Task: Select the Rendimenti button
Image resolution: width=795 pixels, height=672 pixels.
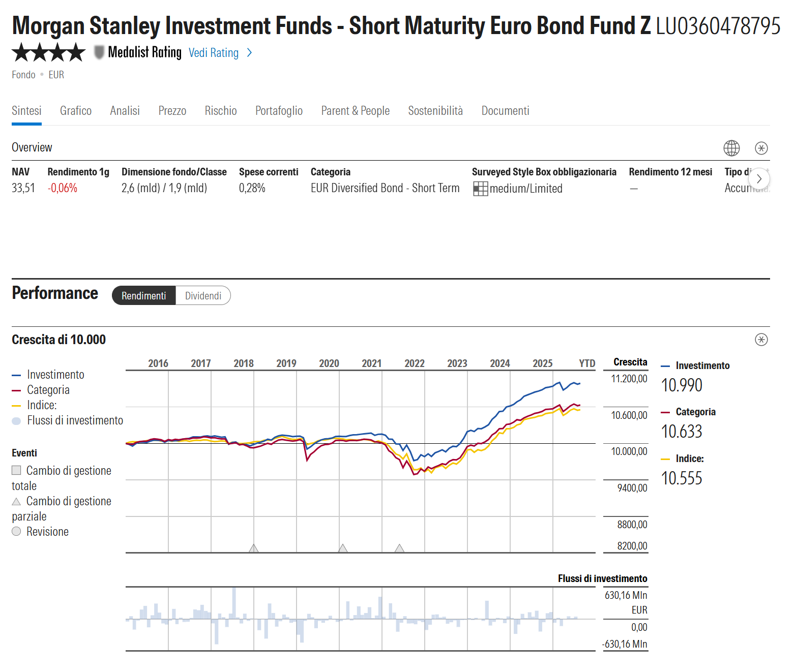Action: point(144,296)
